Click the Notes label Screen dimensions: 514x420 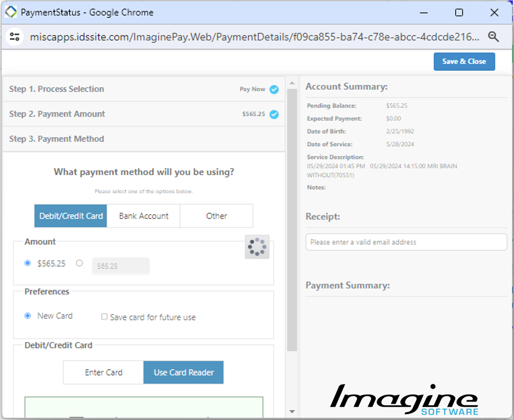(316, 187)
